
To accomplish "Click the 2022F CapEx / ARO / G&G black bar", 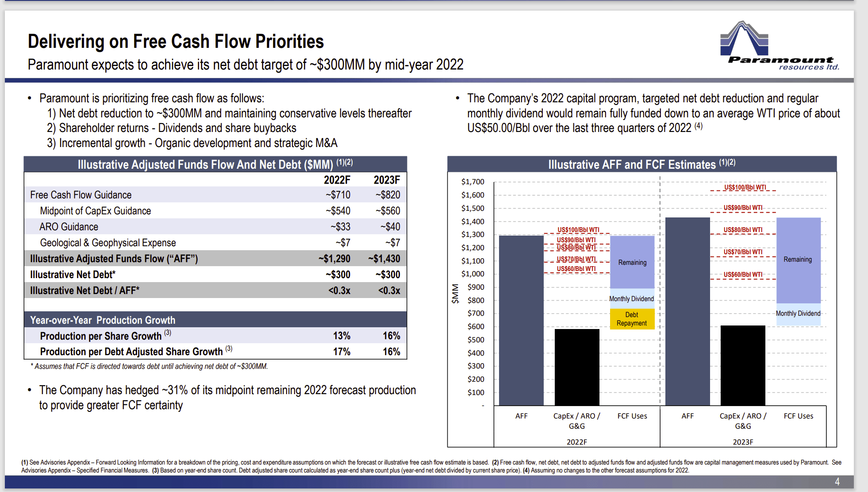I will [577, 367].
